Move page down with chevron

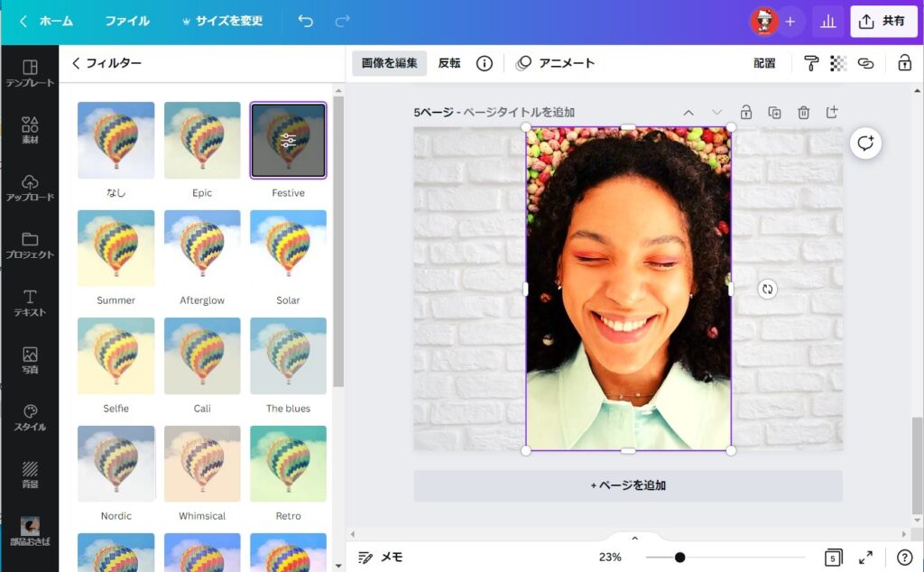click(x=716, y=112)
